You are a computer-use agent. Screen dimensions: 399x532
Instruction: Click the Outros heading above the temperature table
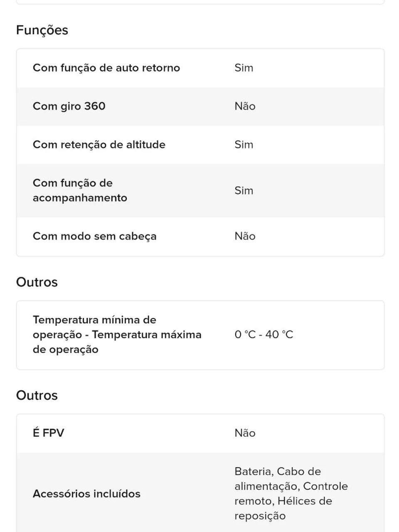[37, 282]
